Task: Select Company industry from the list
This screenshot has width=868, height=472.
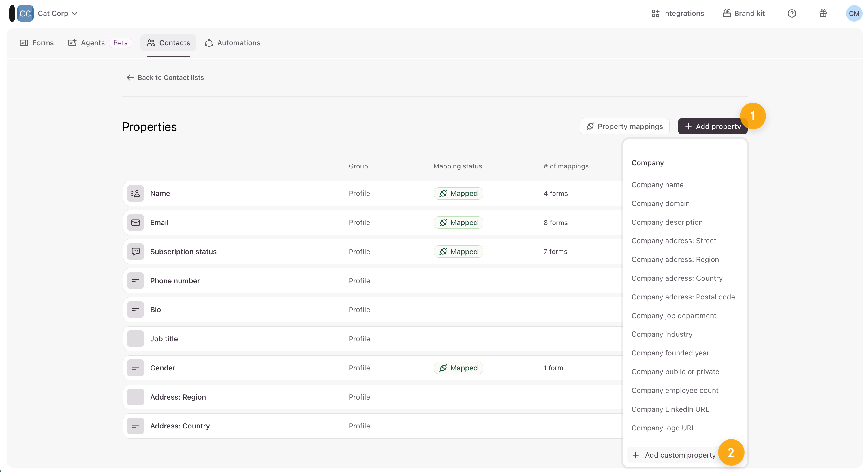Action: pyautogui.click(x=662, y=334)
